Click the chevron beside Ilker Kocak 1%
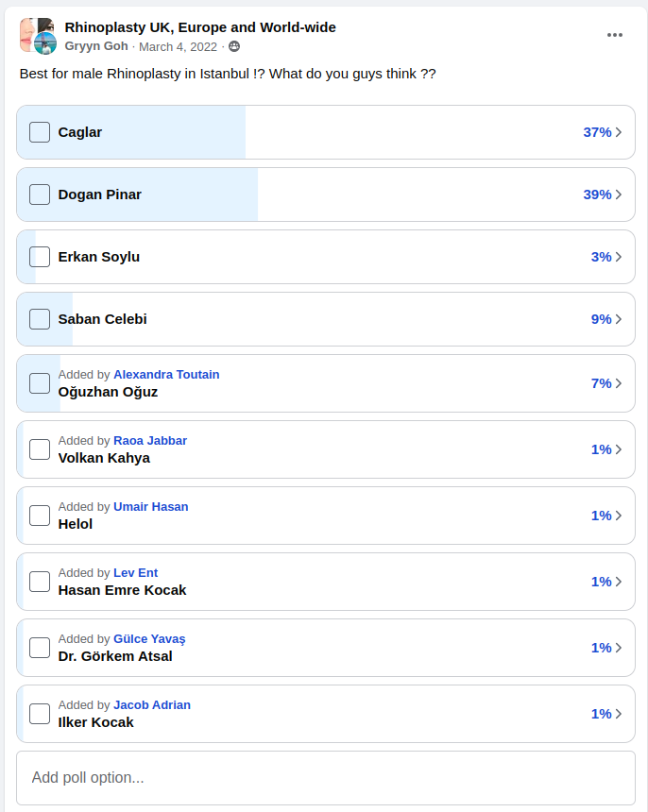 coord(619,714)
